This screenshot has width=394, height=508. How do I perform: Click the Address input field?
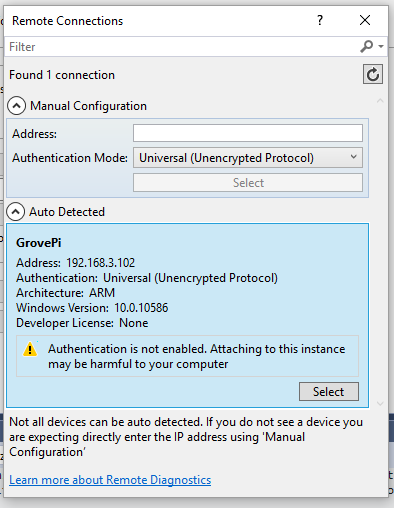(248, 133)
